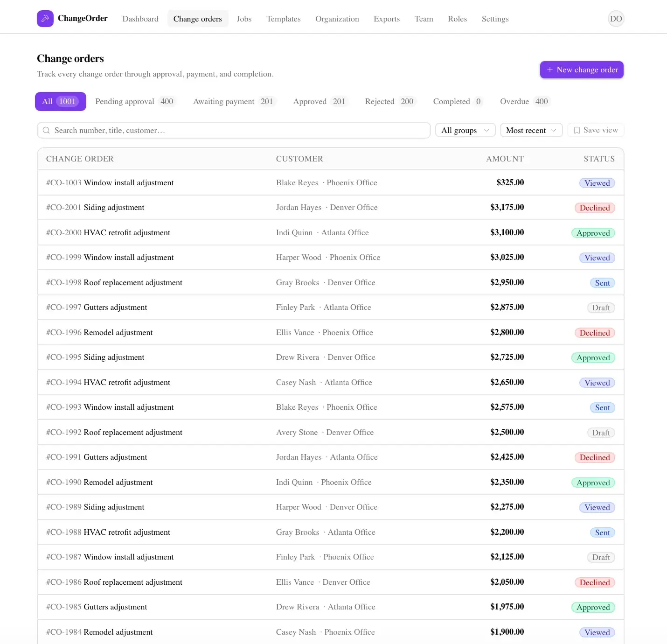The image size is (667, 644).
Task: Select the #CO-1985 Gutters adjustment row
Action: point(330,607)
